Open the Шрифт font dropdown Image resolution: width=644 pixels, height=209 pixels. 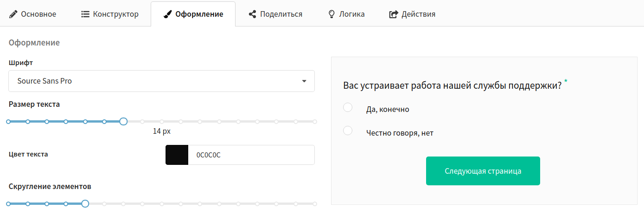tap(161, 81)
